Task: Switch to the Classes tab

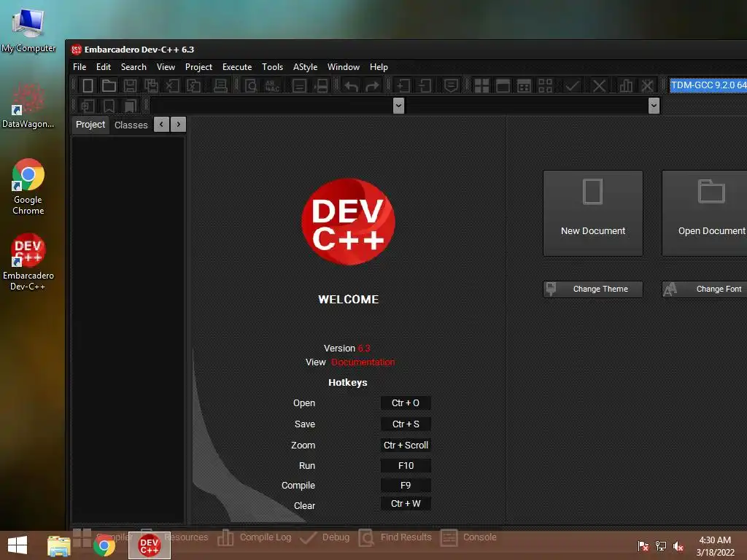Action: pos(131,125)
